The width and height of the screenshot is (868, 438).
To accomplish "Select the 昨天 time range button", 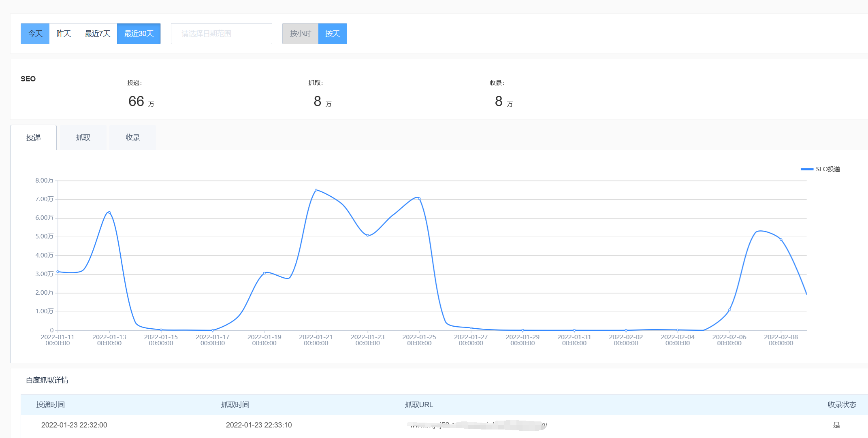I will pos(64,34).
